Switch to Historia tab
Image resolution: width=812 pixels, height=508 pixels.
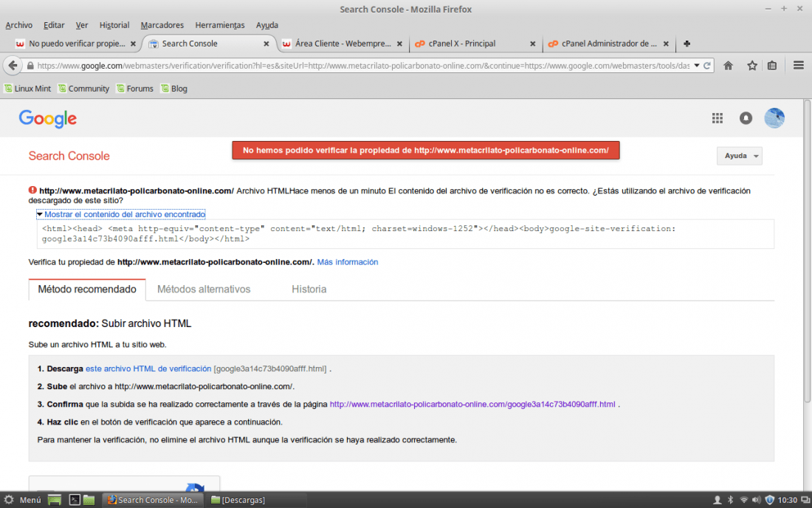click(309, 289)
